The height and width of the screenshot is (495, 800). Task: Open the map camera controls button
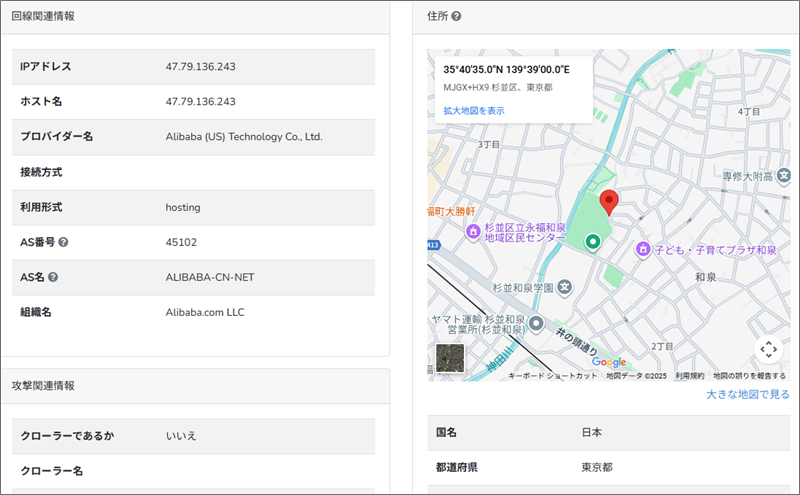(x=767, y=349)
